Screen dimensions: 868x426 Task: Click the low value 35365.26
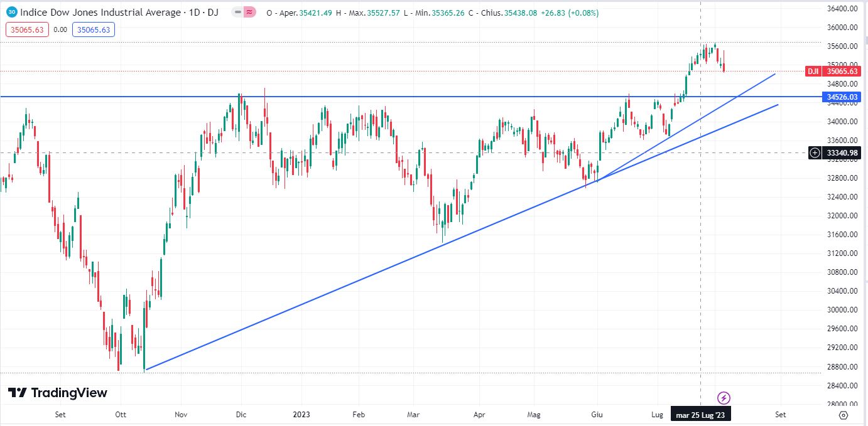448,13
